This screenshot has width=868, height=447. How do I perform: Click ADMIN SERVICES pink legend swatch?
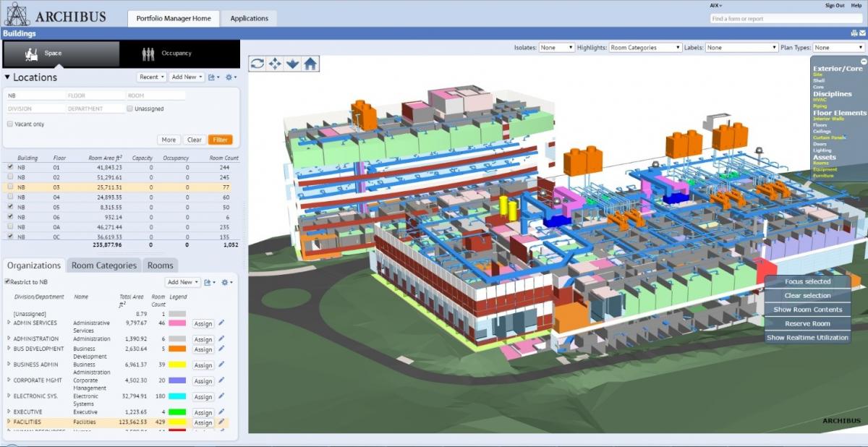click(x=178, y=323)
